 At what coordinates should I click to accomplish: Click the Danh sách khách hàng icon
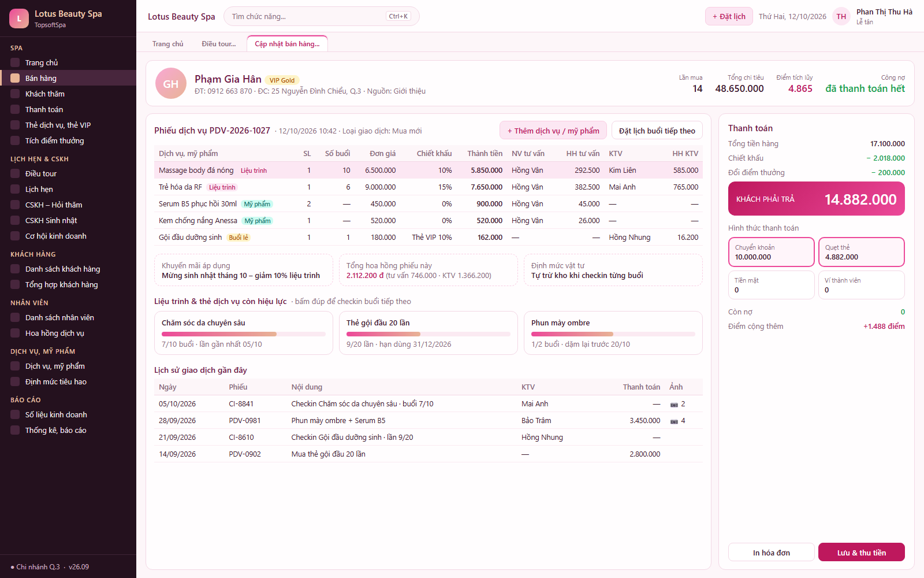pyautogui.click(x=15, y=269)
